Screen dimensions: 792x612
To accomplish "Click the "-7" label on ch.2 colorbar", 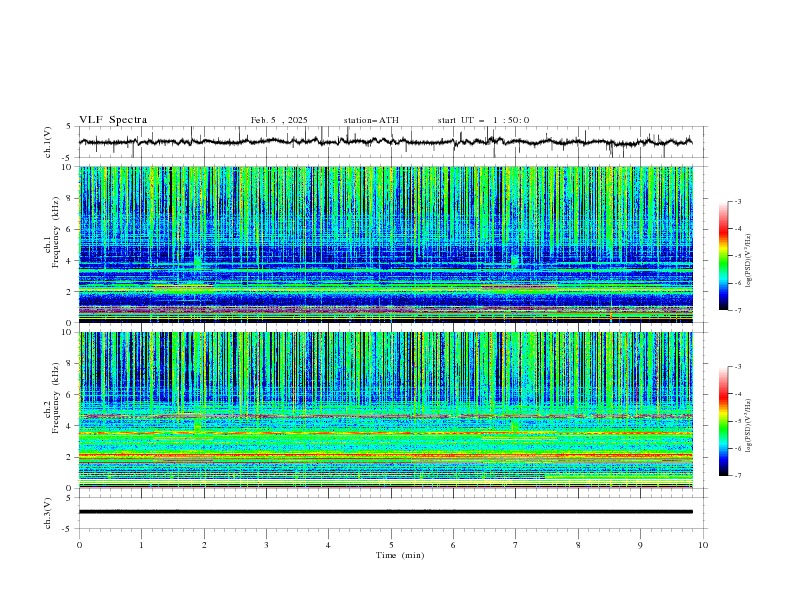I will pyautogui.click(x=738, y=476).
